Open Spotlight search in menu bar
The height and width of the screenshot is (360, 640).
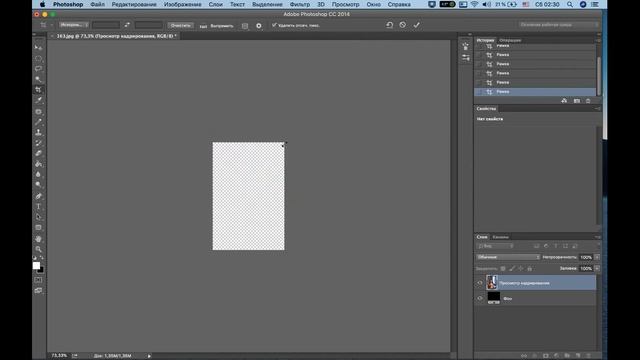point(569,4)
